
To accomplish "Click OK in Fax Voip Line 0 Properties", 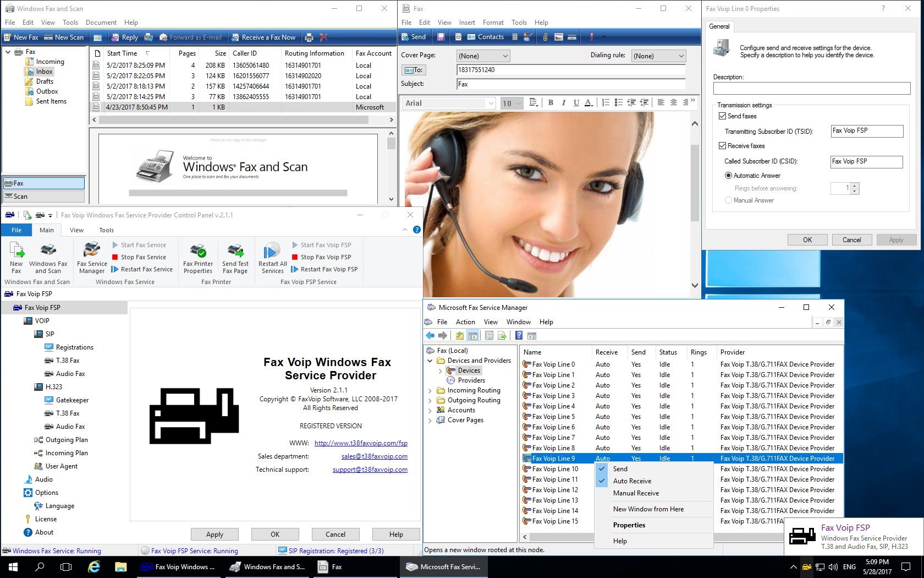I will pyautogui.click(x=807, y=240).
